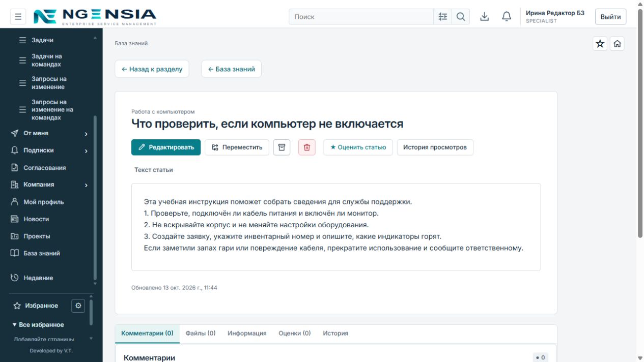The height and width of the screenshot is (362, 644).
Task: Focus the Поиск search field
Action: [361, 17]
